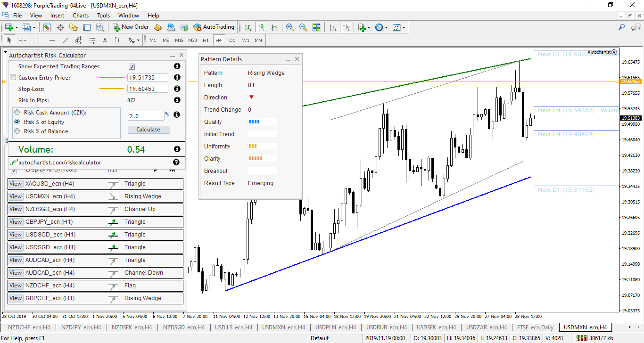The image size is (644, 343).
Task: Open the Navigator star-folder icon
Action: click(x=74, y=27)
